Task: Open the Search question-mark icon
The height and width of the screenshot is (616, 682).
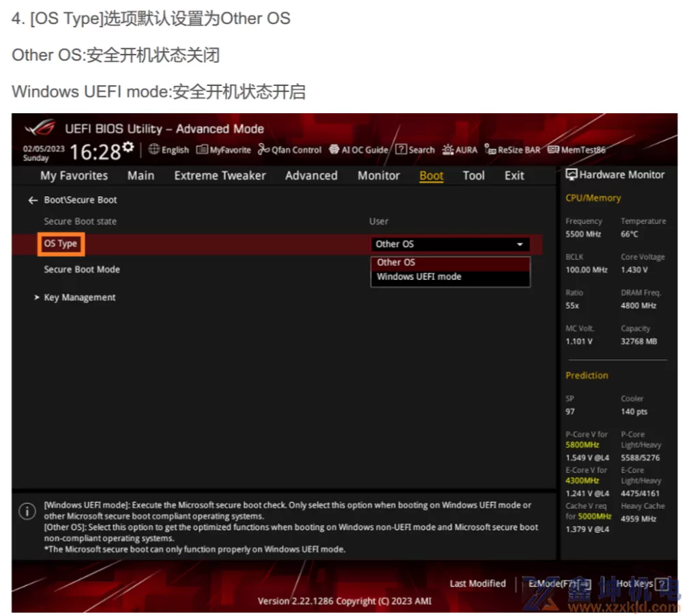Action: [400, 149]
